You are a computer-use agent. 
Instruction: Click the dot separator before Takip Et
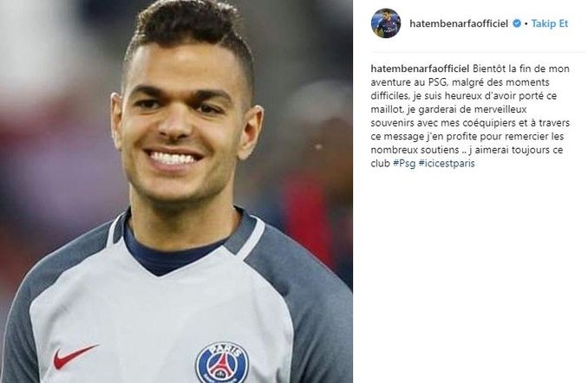(x=526, y=24)
